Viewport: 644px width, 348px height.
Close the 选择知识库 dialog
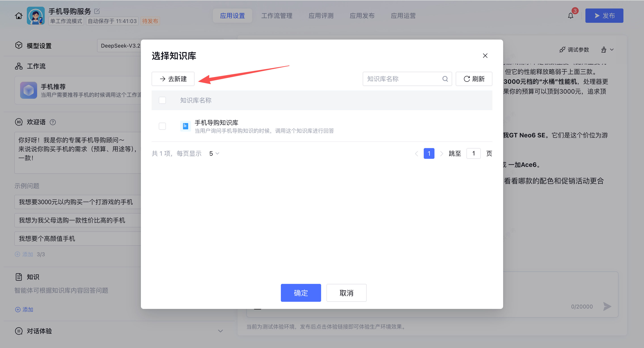pyautogui.click(x=485, y=56)
